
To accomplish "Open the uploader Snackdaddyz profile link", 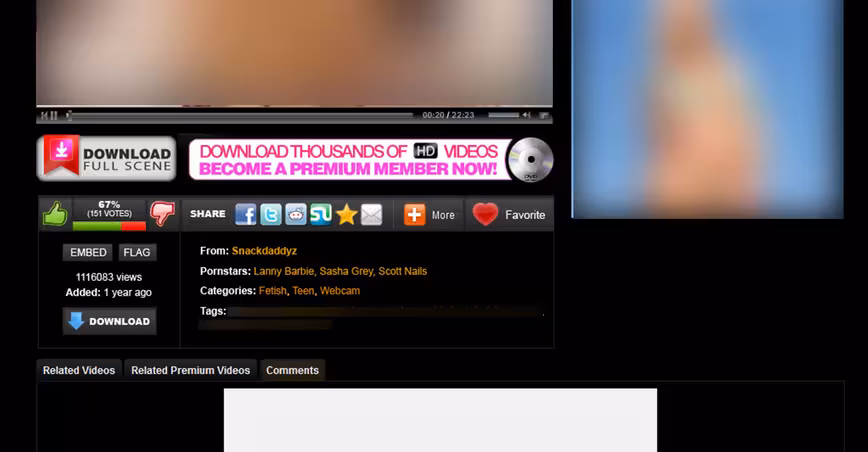I will click(x=264, y=251).
